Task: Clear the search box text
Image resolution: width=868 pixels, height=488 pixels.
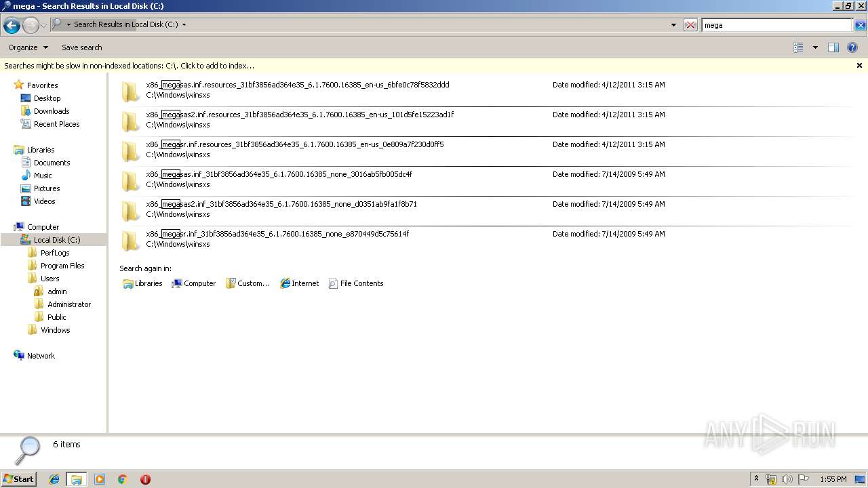Action: (x=860, y=25)
